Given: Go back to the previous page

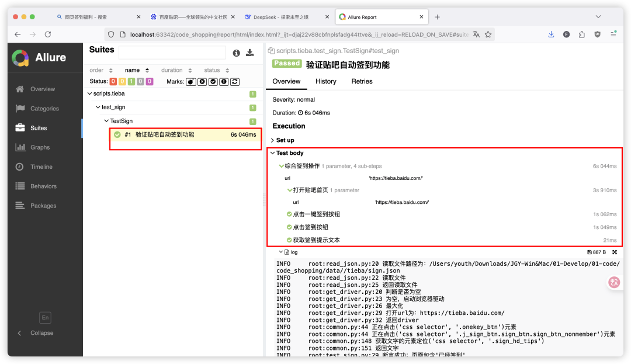Looking at the screenshot, I should [18, 34].
